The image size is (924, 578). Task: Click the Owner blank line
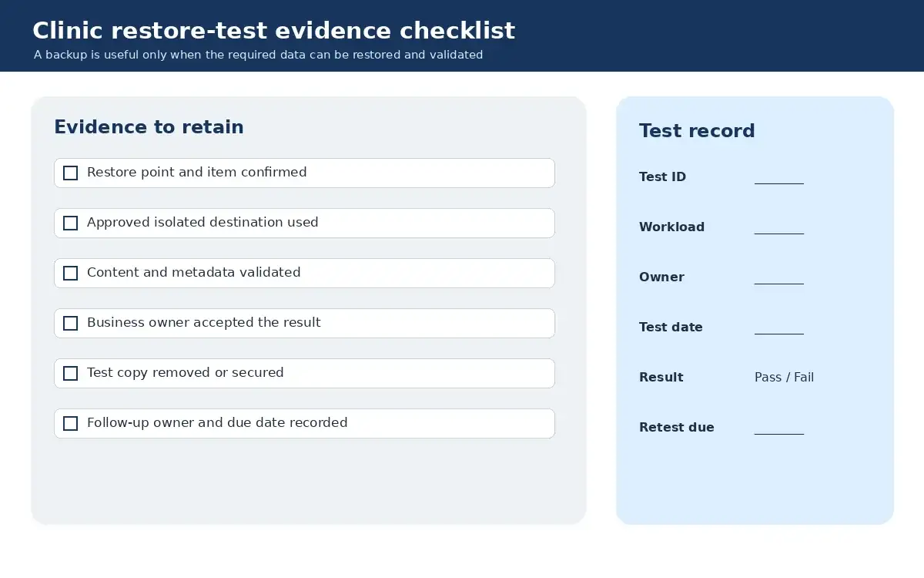pyautogui.click(x=778, y=279)
